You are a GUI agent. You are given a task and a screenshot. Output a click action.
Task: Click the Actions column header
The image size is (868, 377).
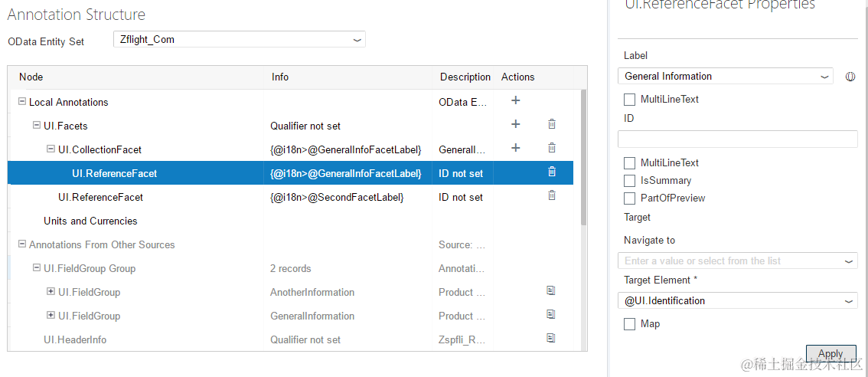tap(518, 77)
